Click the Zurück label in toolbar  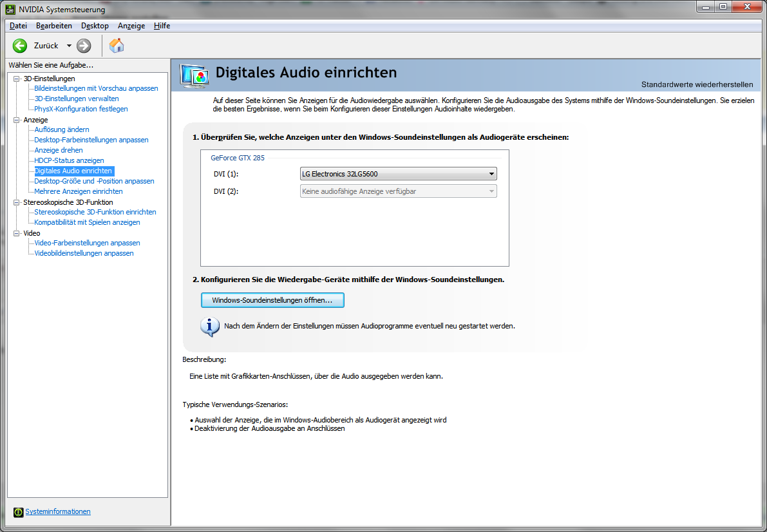(46, 46)
